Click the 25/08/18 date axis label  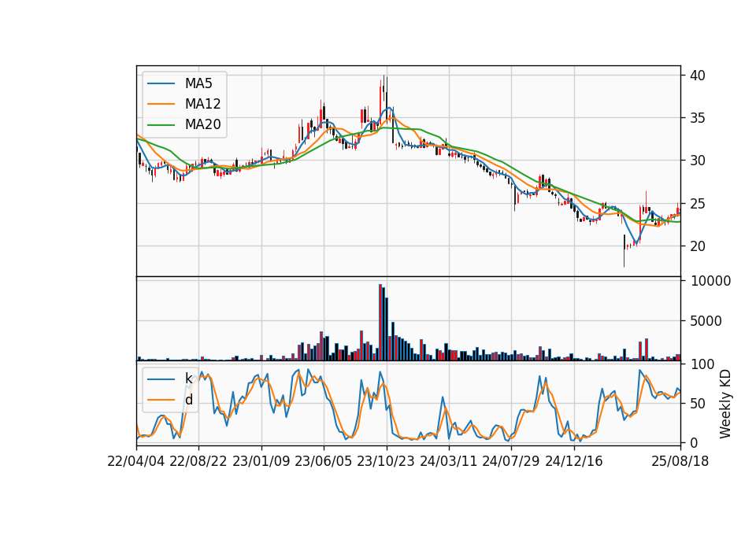point(680,461)
